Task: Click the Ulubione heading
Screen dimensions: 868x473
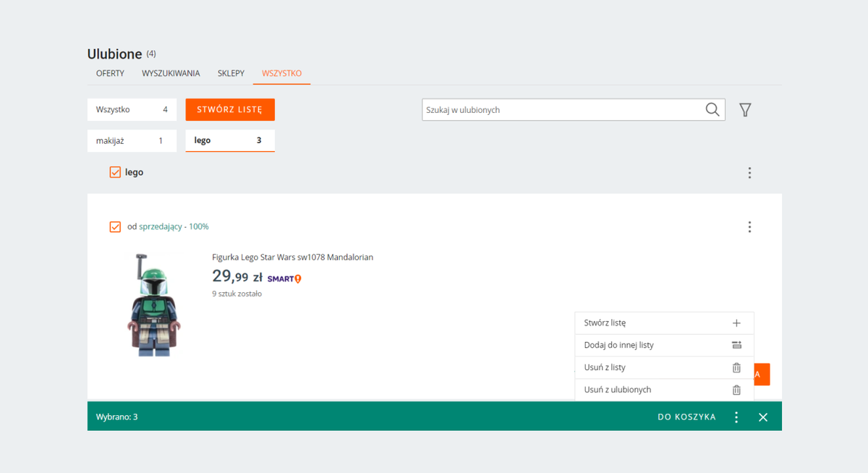Action: (x=114, y=54)
